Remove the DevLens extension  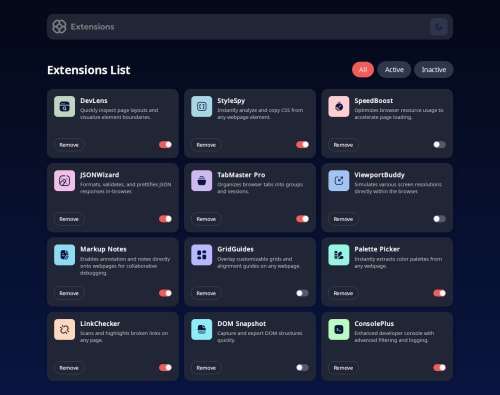tap(69, 145)
